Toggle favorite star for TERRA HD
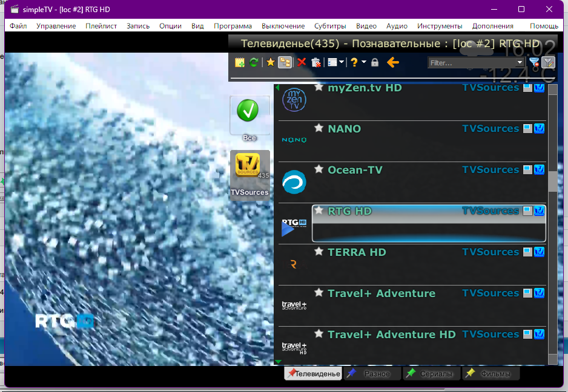The image size is (568, 392). [x=319, y=251]
